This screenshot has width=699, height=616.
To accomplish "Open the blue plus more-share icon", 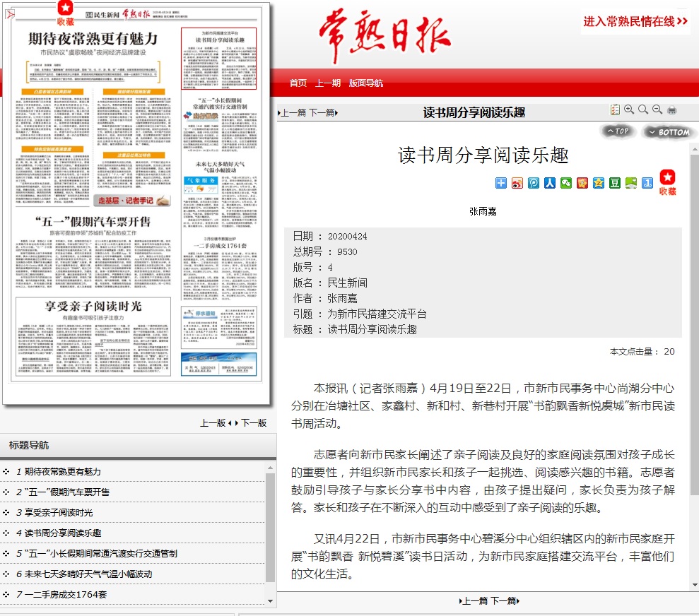I will click(501, 183).
